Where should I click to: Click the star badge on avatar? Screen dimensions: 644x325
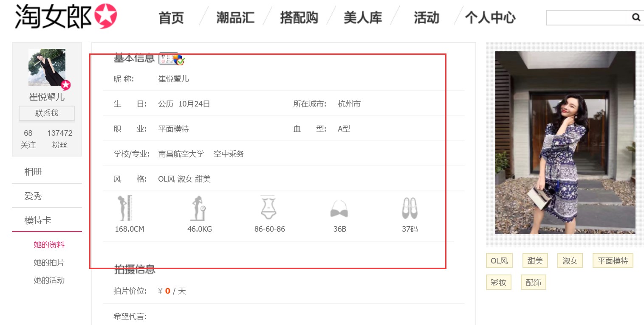coord(65,85)
